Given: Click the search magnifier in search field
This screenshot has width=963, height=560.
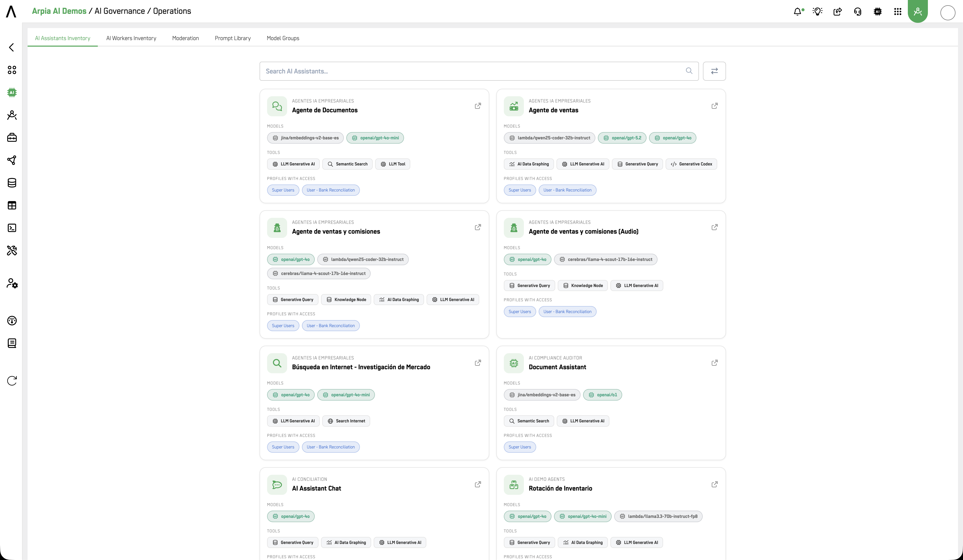Looking at the screenshot, I should [689, 71].
